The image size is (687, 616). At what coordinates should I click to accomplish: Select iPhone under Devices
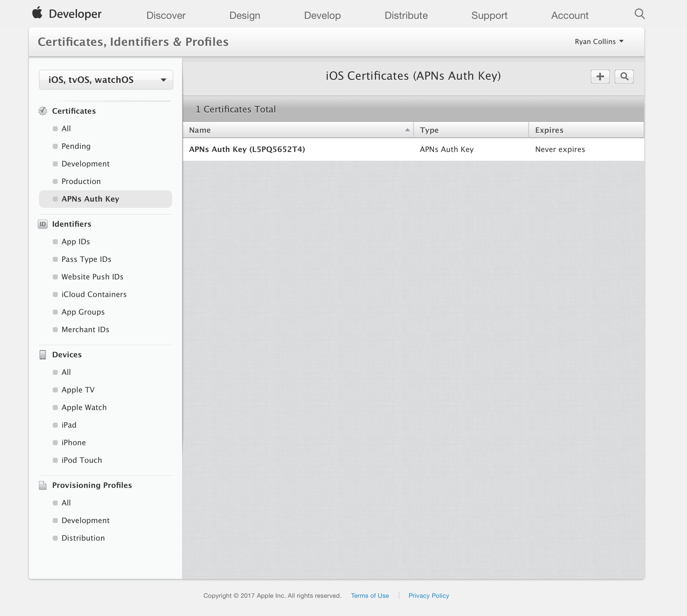[x=74, y=443]
